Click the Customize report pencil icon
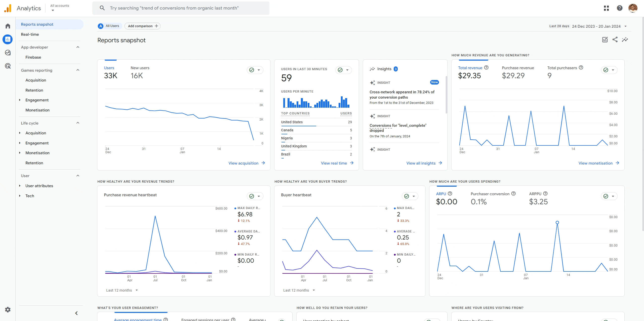 605,39
